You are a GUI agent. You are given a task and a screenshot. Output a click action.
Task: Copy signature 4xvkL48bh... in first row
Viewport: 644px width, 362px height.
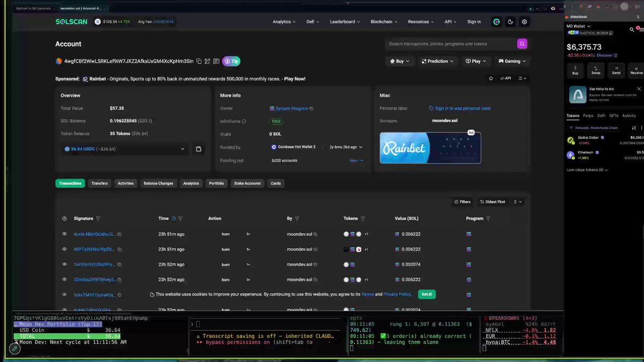[120, 234]
